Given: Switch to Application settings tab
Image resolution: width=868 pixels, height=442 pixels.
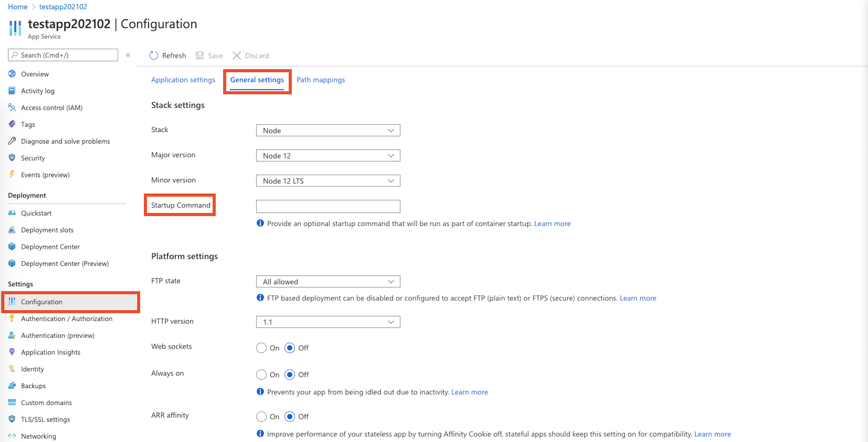Looking at the screenshot, I should point(183,80).
